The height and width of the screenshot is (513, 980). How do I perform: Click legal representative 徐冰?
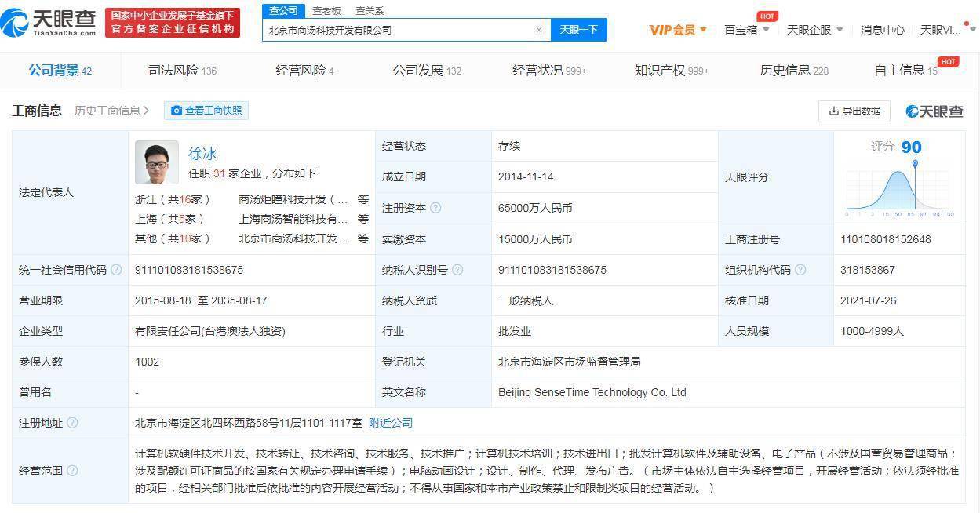click(x=202, y=154)
